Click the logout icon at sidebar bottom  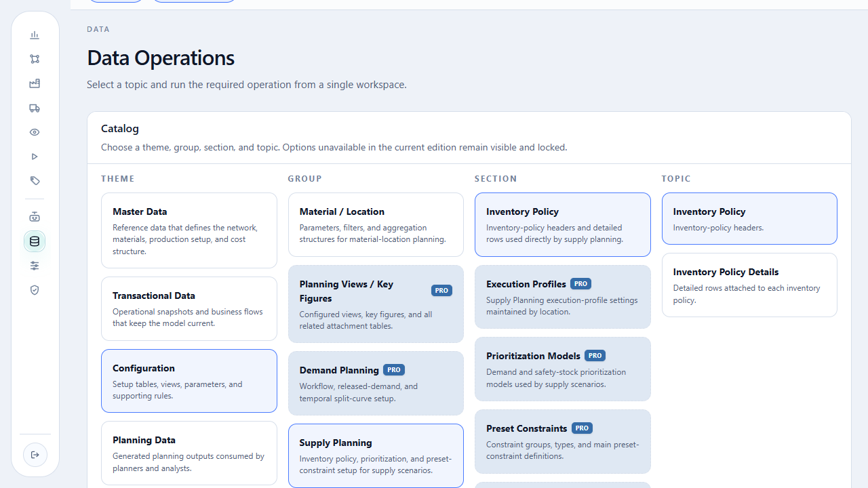35,455
